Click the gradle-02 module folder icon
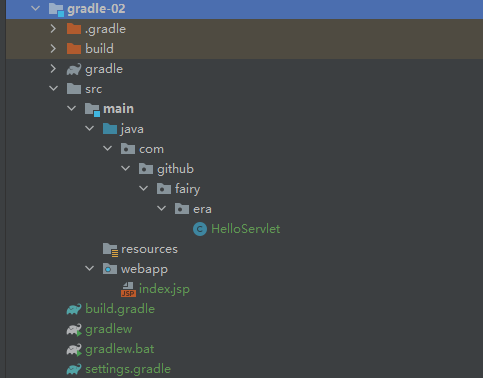 56,9
